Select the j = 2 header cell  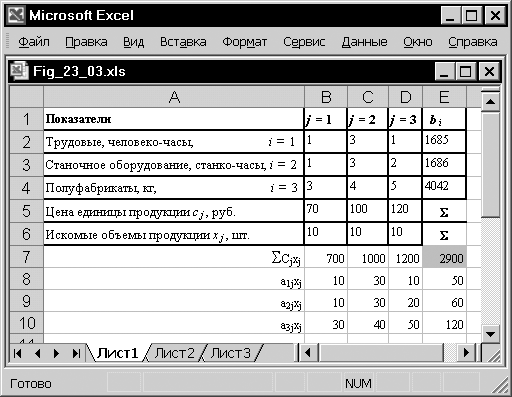[367, 119]
